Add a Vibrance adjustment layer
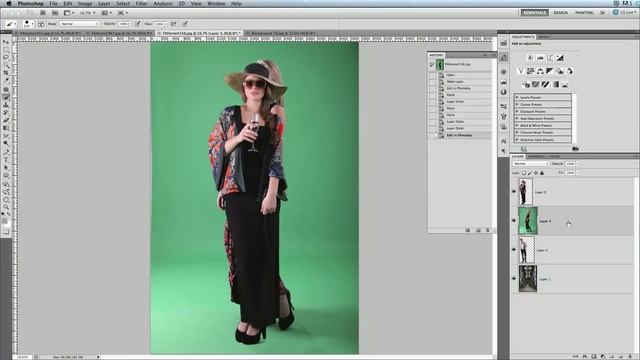The width and height of the screenshot is (640, 360). (520, 71)
